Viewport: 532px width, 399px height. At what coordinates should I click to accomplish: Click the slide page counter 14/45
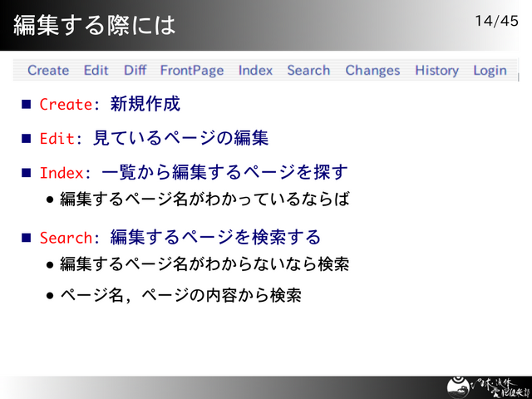[496, 21]
